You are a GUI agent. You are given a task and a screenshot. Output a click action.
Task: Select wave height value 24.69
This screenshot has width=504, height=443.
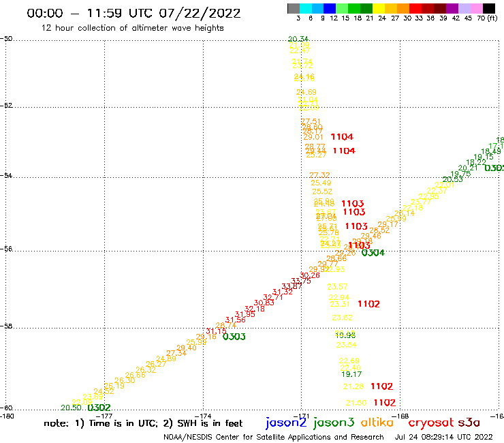306,92
